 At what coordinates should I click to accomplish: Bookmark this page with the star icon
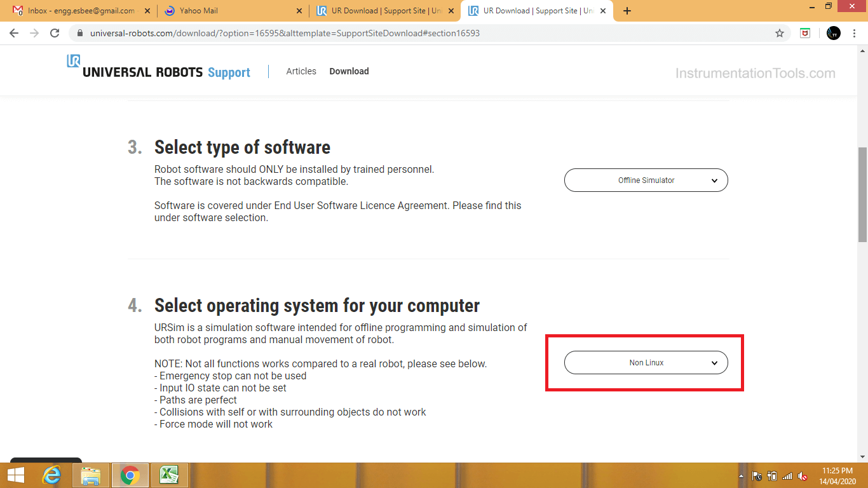coord(780,33)
